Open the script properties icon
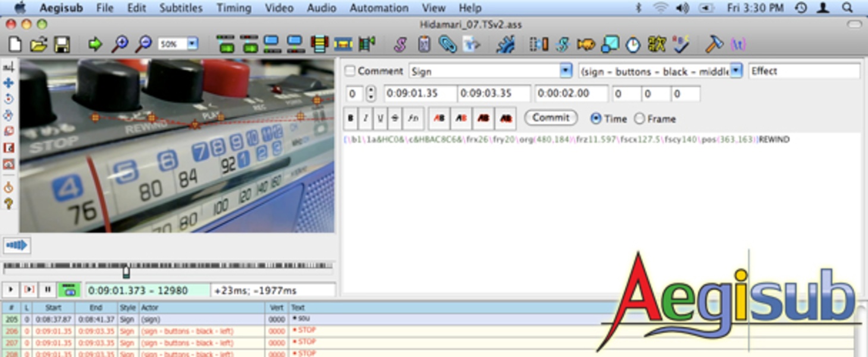This screenshot has width=868, height=357. 424,44
